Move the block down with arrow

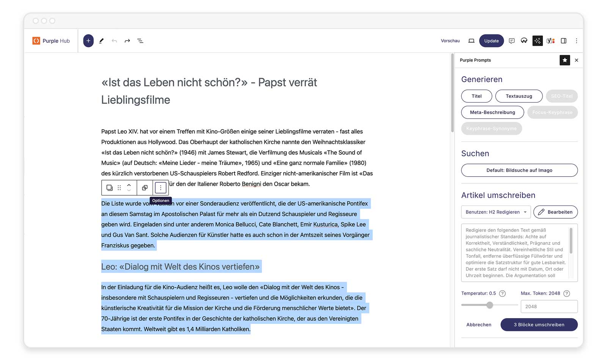[x=129, y=190]
